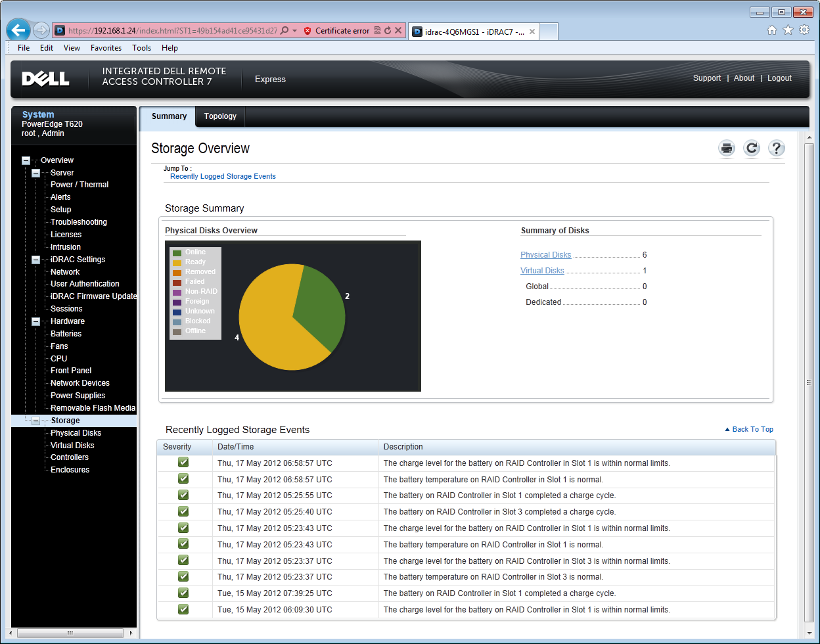
Task: Collapse the Hardware tree node
Action: click(x=36, y=321)
